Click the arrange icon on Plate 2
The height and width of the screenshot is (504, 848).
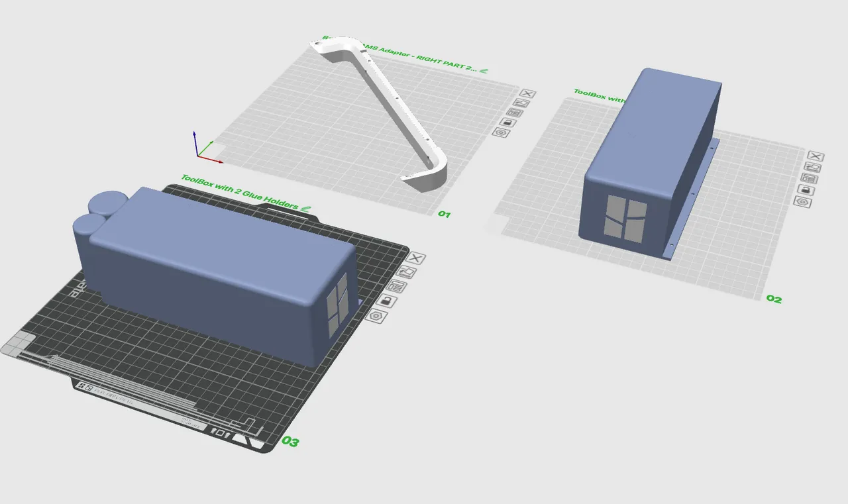[812, 167]
